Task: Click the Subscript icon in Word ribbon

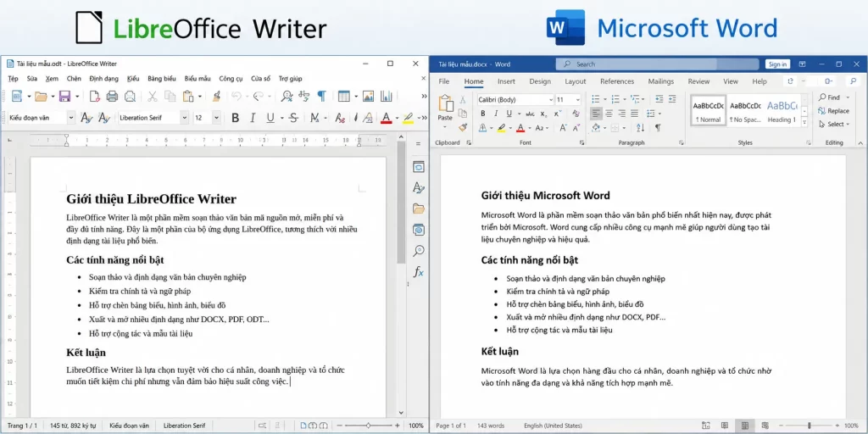Action: coord(544,114)
